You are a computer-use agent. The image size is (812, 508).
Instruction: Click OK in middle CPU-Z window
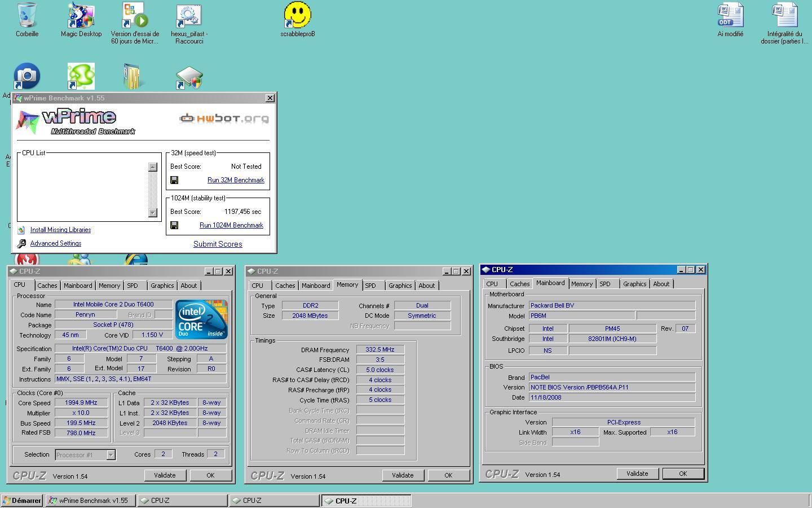448,475
